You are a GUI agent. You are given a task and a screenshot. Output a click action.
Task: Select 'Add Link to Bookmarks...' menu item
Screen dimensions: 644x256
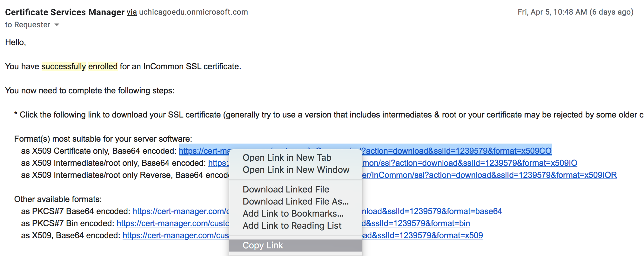(293, 213)
